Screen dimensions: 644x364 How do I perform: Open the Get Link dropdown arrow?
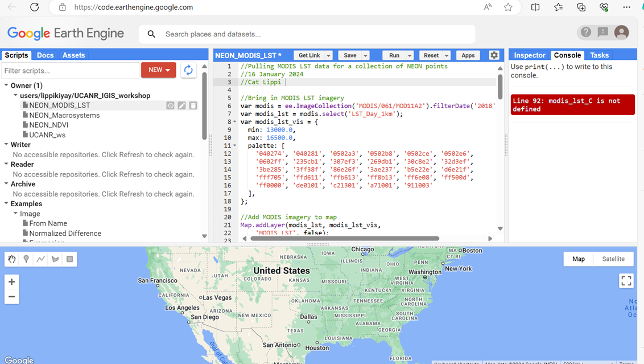tap(329, 55)
